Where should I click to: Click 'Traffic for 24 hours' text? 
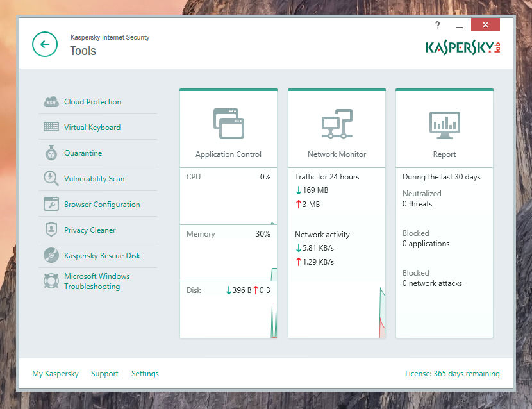coord(327,177)
